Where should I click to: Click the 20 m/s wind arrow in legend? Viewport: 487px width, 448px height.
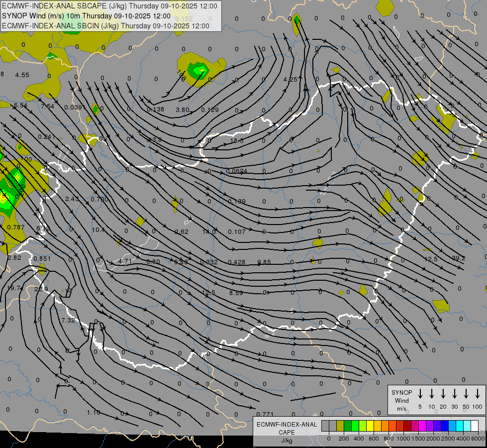(x=443, y=394)
